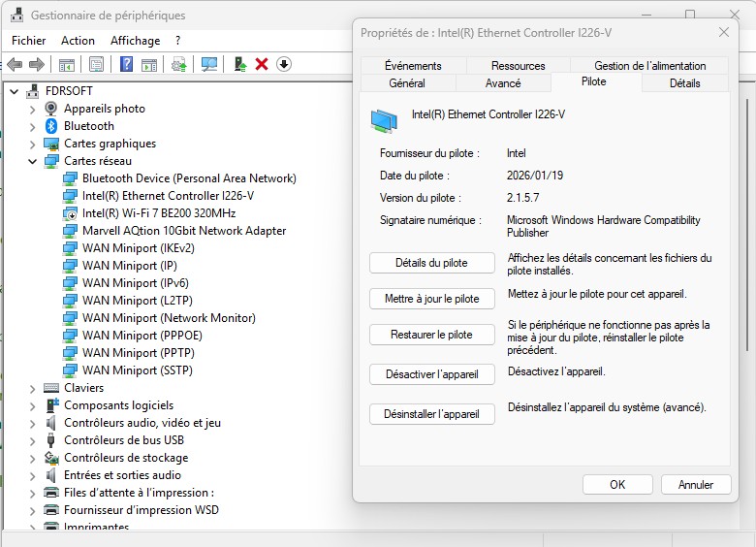
Task: Click the Mettre à jour le pilote button
Action: [x=431, y=299]
